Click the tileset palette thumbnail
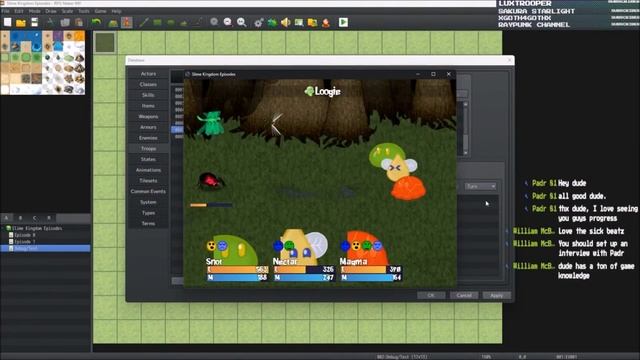 pyautogui.click(x=43, y=62)
